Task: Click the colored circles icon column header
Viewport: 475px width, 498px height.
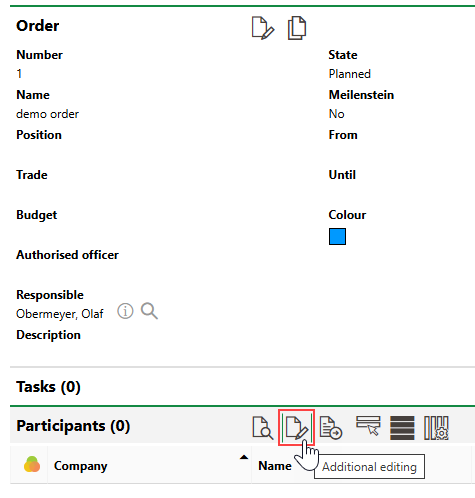Action: (x=32, y=464)
